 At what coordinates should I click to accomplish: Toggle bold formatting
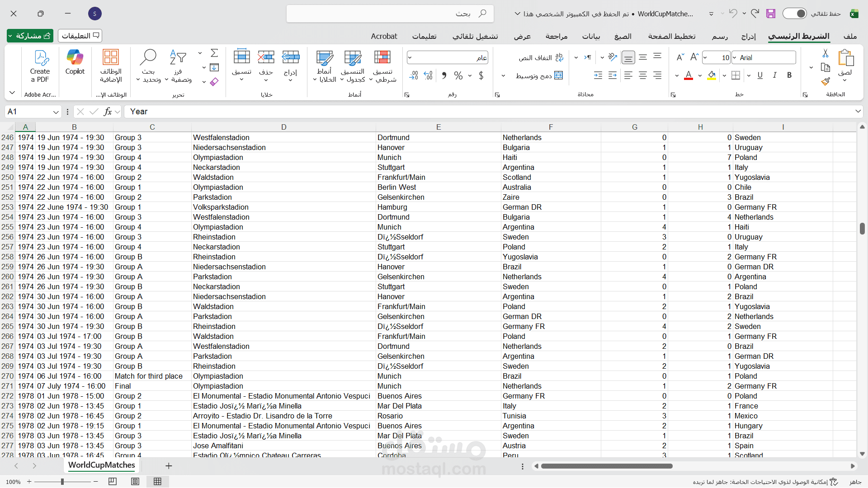click(789, 75)
